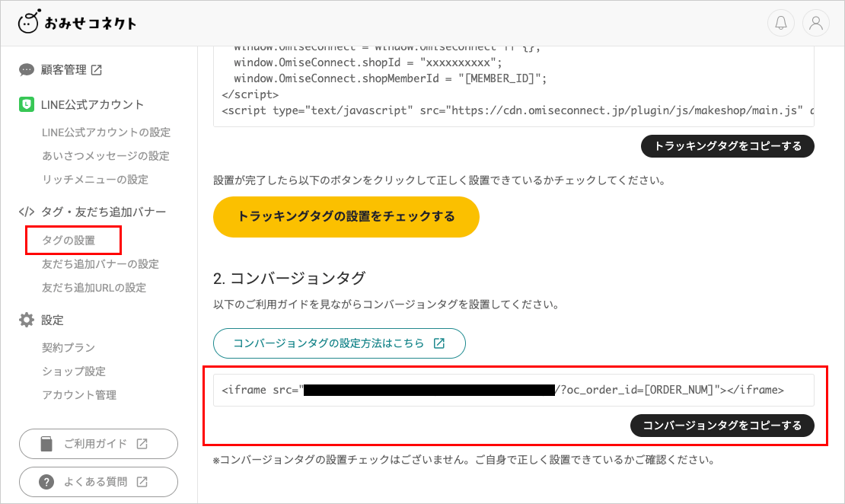Click external link icon next to 顧客管理
845x504 pixels.
click(97, 70)
